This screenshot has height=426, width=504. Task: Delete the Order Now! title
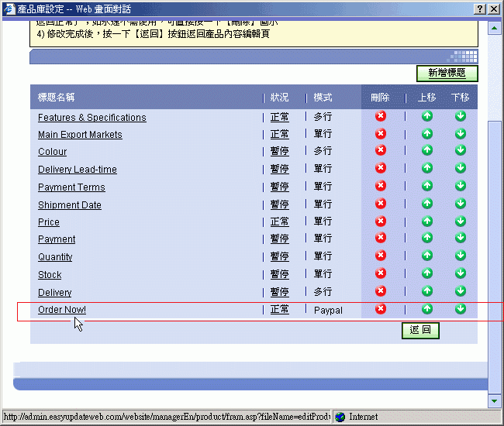[x=381, y=309]
